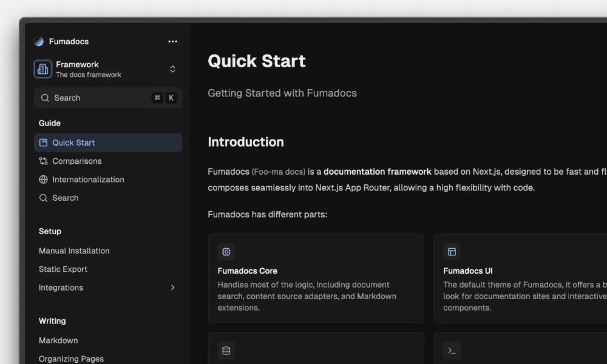Click the Internationalization globe icon
This screenshot has width=607, height=364.
(x=43, y=180)
